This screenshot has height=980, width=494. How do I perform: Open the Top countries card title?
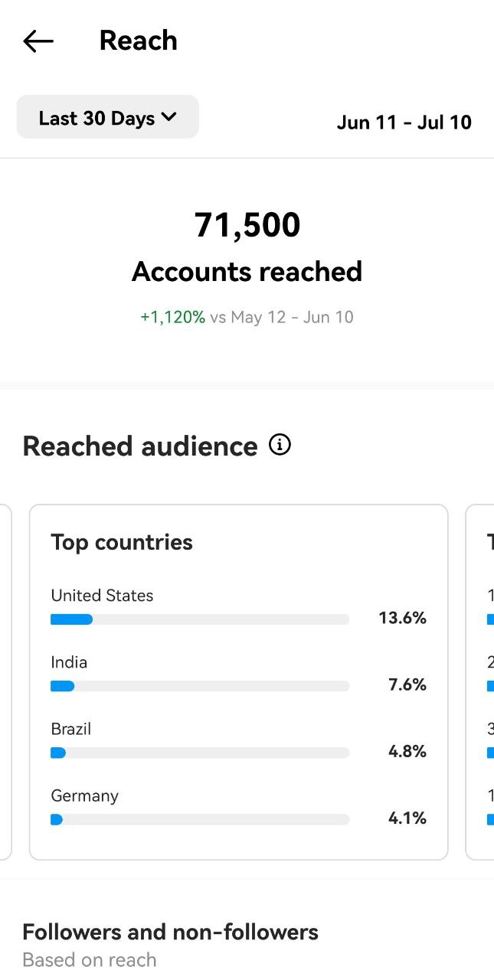pyautogui.click(x=122, y=542)
